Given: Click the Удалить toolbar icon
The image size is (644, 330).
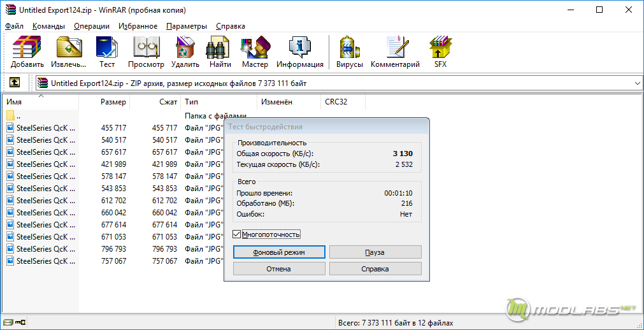Looking at the screenshot, I should click(185, 52).
